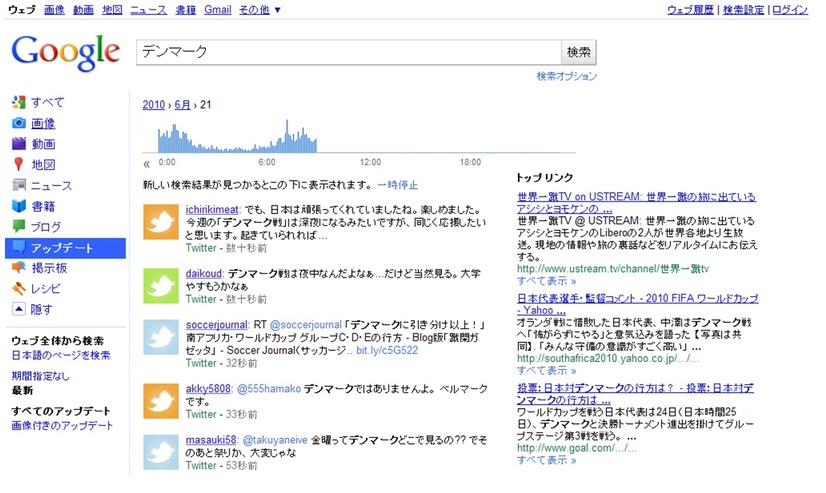Click the recipe icon for レシピ
The height and width of the screenshot is (493, 826).
(18, 288)
